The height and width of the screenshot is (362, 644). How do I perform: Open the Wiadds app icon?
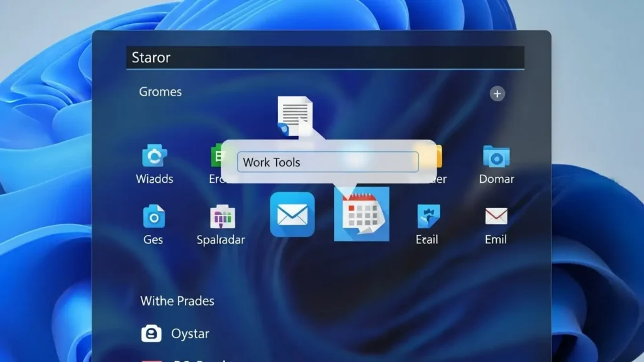(154, 156)
